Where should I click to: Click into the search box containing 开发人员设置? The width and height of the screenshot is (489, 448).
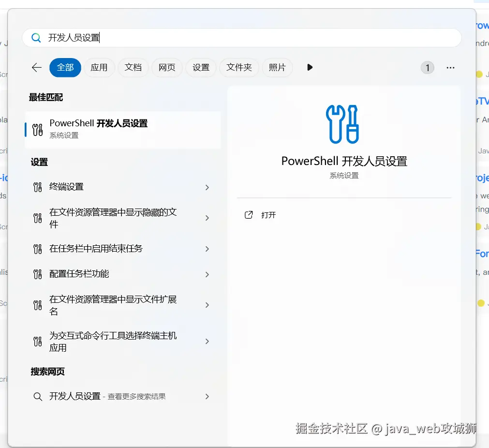[242, 38]
